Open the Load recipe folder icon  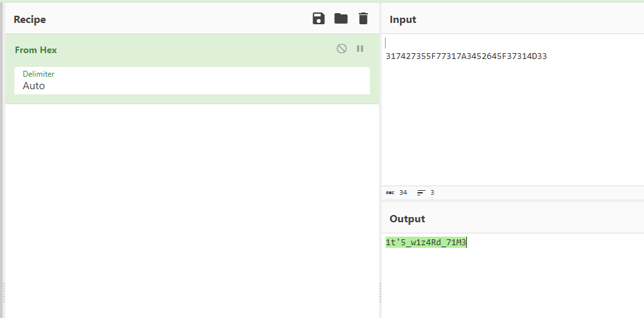[x=341, y=18]
